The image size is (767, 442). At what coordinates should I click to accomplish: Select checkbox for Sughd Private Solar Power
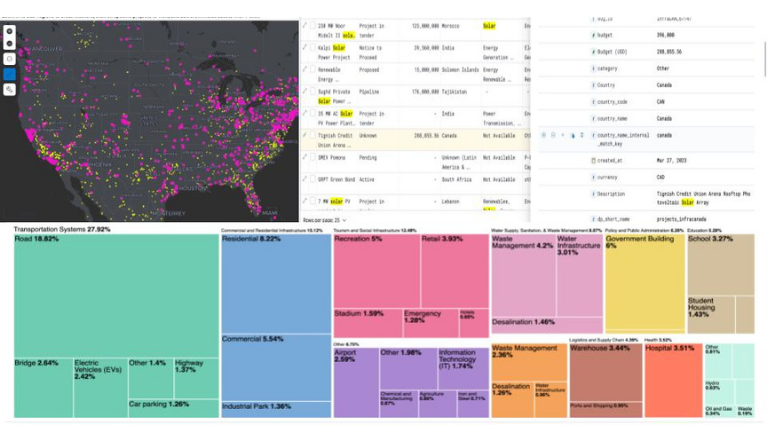click(313, 91)
